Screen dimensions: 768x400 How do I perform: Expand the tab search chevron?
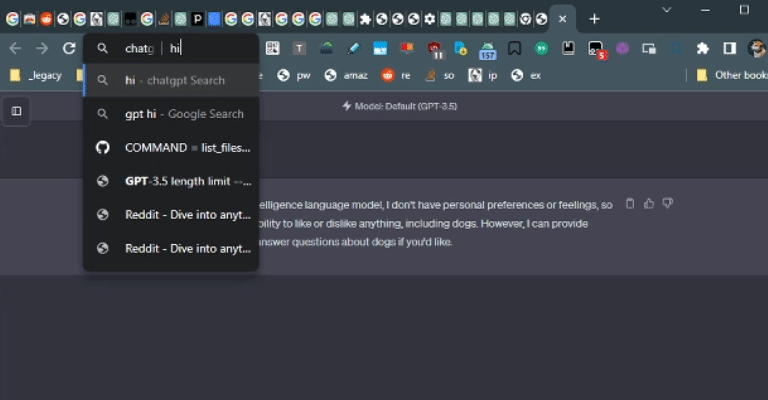(x=667, y=10)
